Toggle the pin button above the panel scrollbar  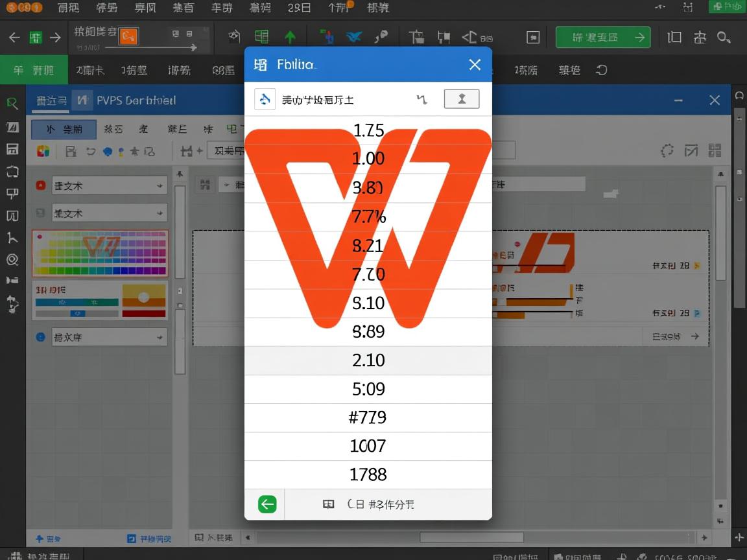click(180, 173)
